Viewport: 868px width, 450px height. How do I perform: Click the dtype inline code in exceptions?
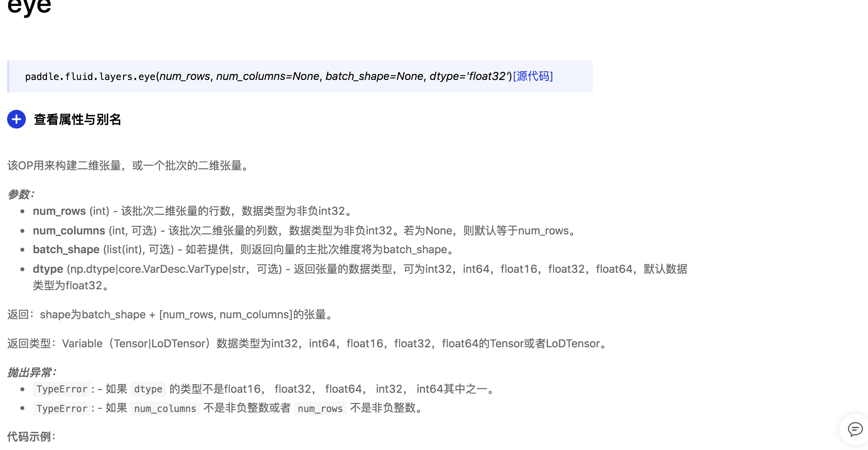[x=148, y=389]
